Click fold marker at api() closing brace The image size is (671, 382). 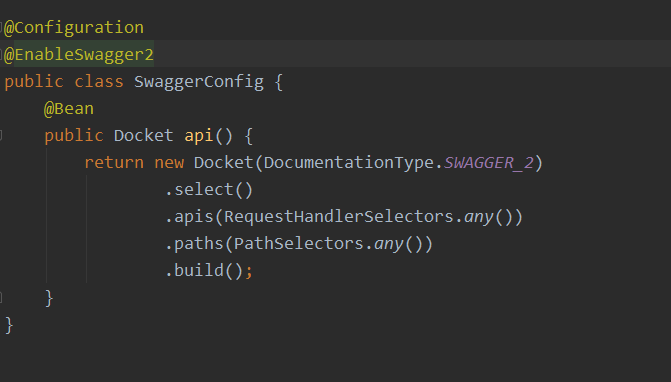point(1,297)
